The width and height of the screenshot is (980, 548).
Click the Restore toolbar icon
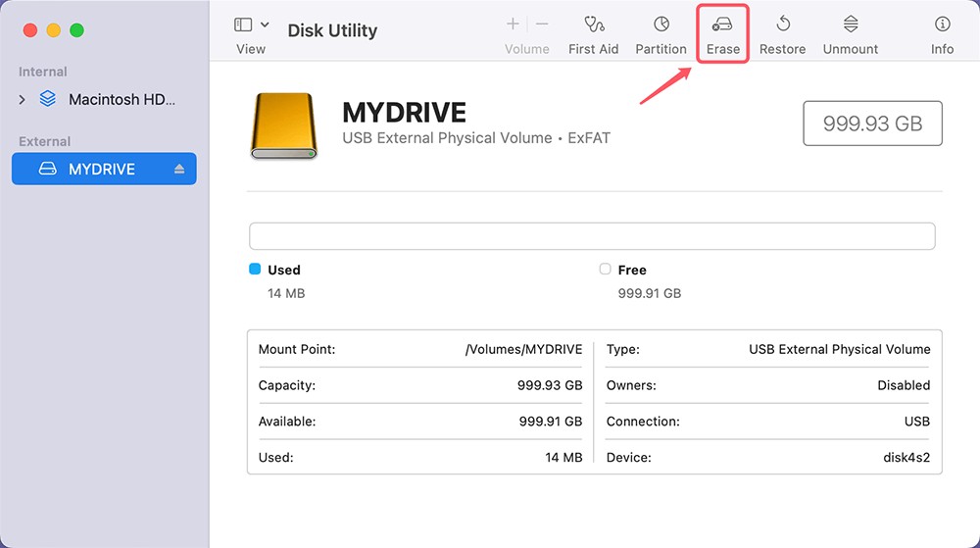click(x=782, y=25)
